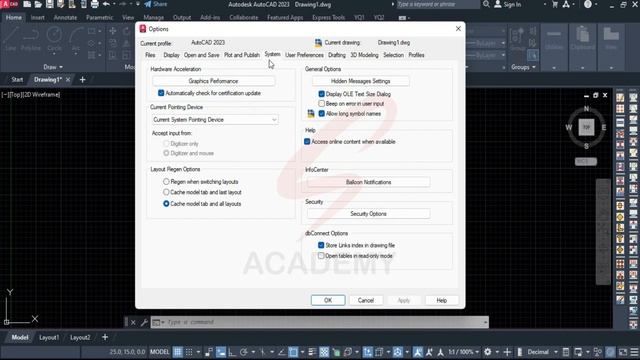The height and width of the screenshot is (360, 640).
Task: Click the Hidden Messages Settings button
Action: 360,81
